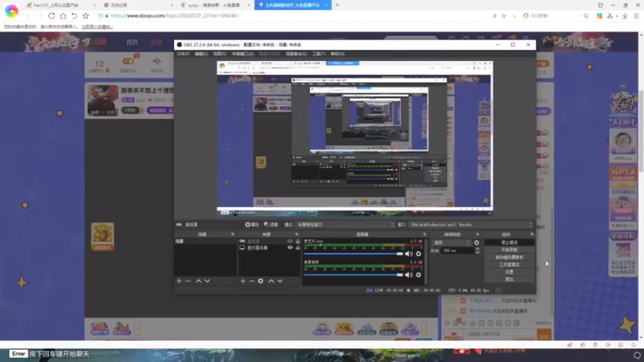
Task: Open the OBS Scene Collection menu
Action: click(296, 54)
